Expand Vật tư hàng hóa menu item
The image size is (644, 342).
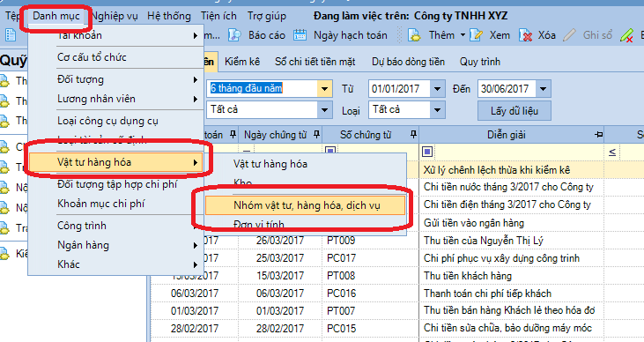click(x=115, y=162)
